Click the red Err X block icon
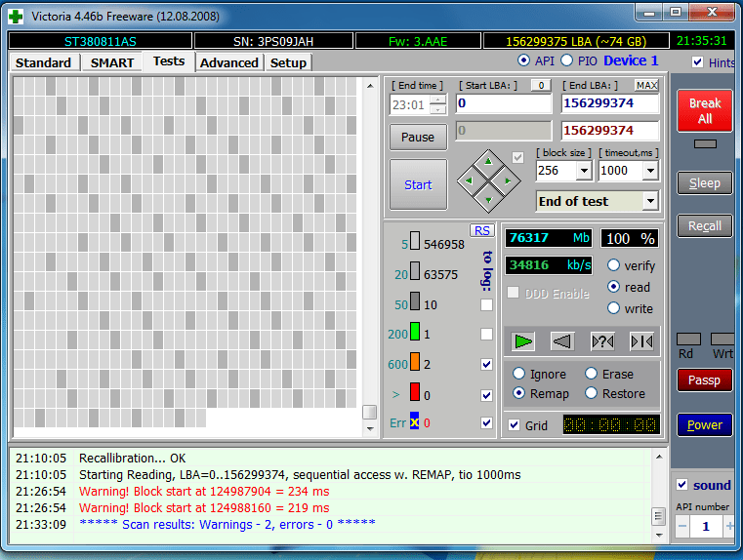The width and height of the screenshot is (743, 560). [415, 422]
